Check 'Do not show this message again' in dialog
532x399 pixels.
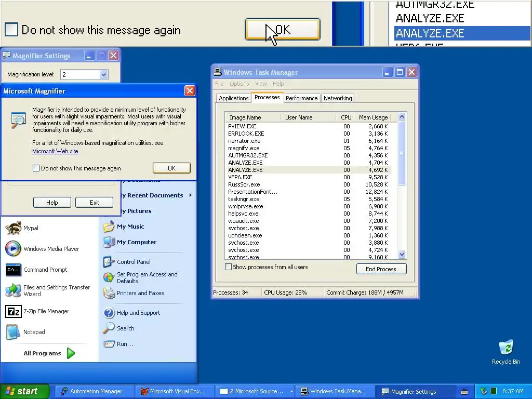click(36, 168)
